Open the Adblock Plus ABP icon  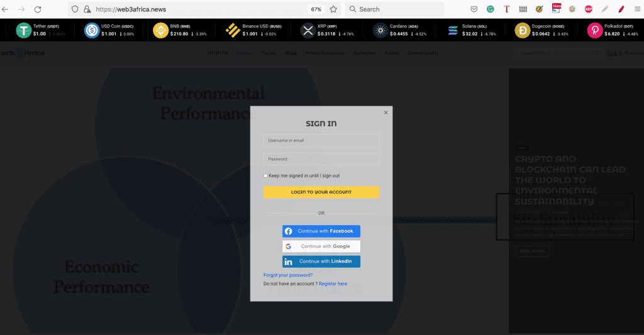click(x=589, y=9)
